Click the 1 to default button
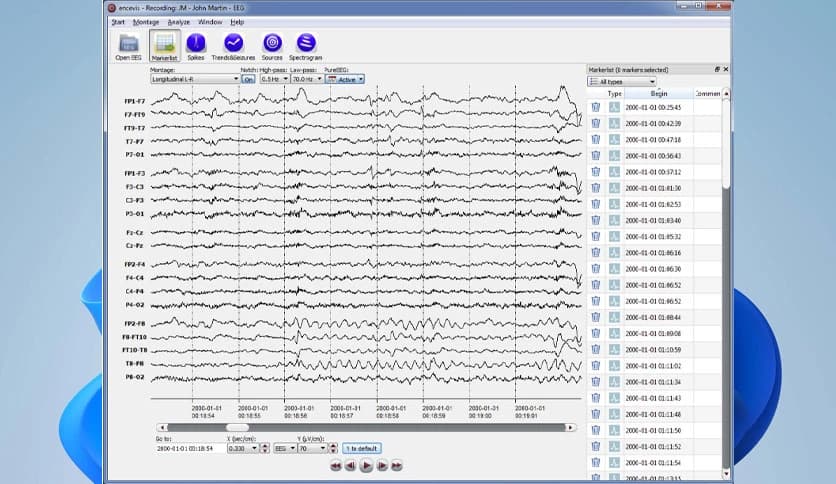836x484 pixels. point(361,448)
